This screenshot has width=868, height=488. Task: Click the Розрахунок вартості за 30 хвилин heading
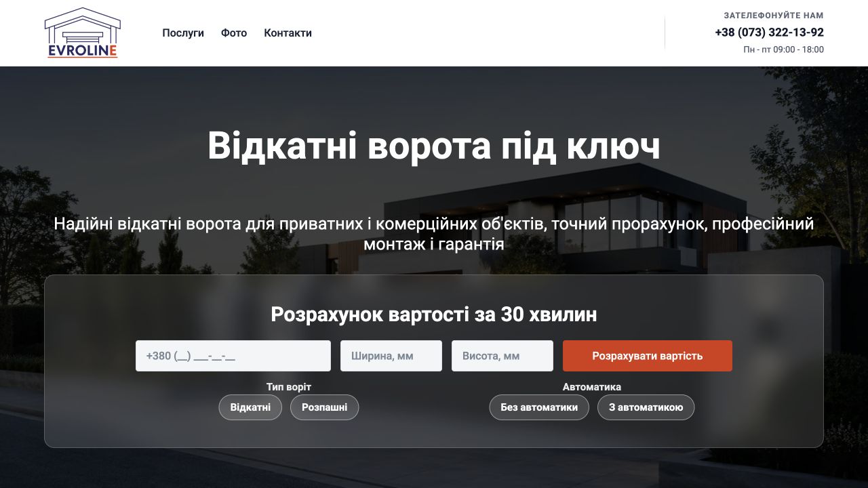(434, 314)
